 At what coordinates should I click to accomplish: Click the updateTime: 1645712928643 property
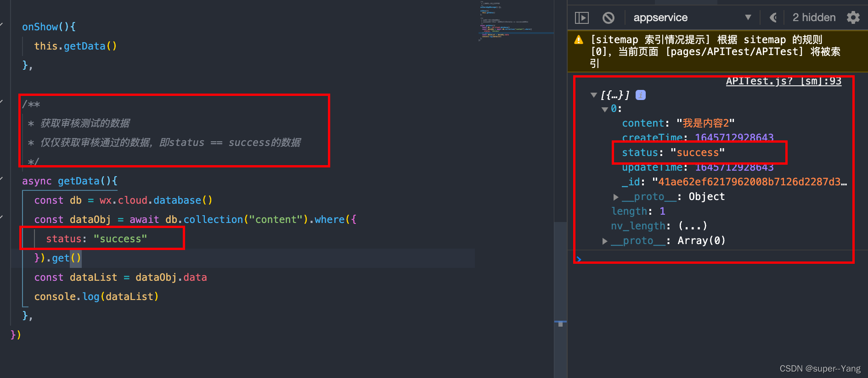698,167
